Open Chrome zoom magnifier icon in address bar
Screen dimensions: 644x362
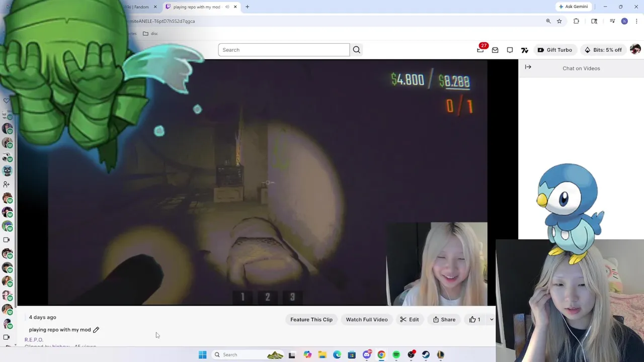click(x=548, y=21)
